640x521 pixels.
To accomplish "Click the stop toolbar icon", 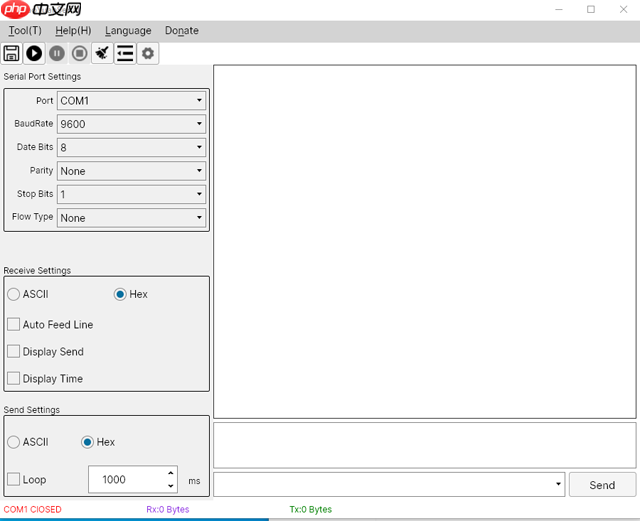I will click(80, 53).
